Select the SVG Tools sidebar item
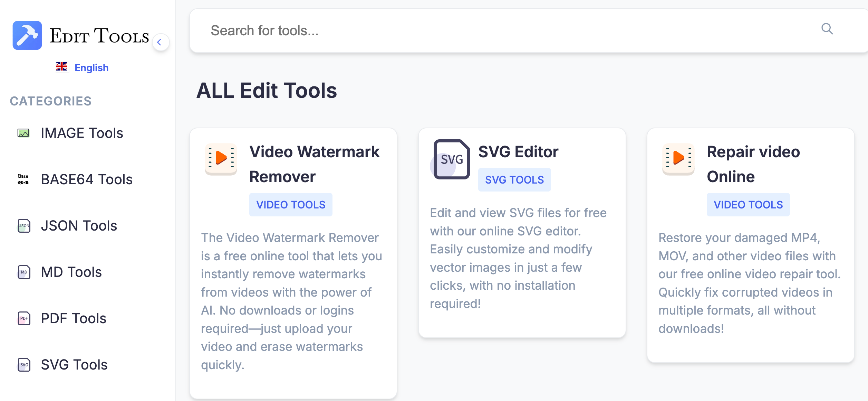This screenshot has width=868, height=401. 74,365
